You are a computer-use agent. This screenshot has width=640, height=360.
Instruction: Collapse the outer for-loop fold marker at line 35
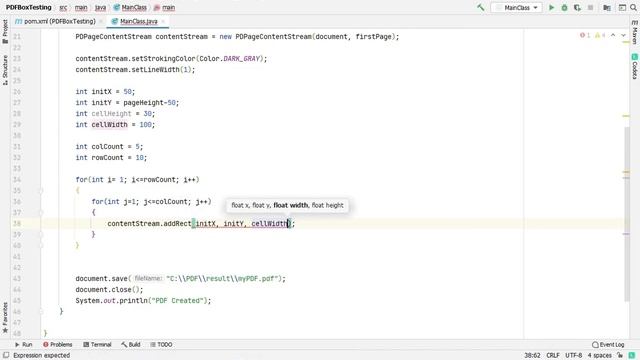click(x=41, y=191)
